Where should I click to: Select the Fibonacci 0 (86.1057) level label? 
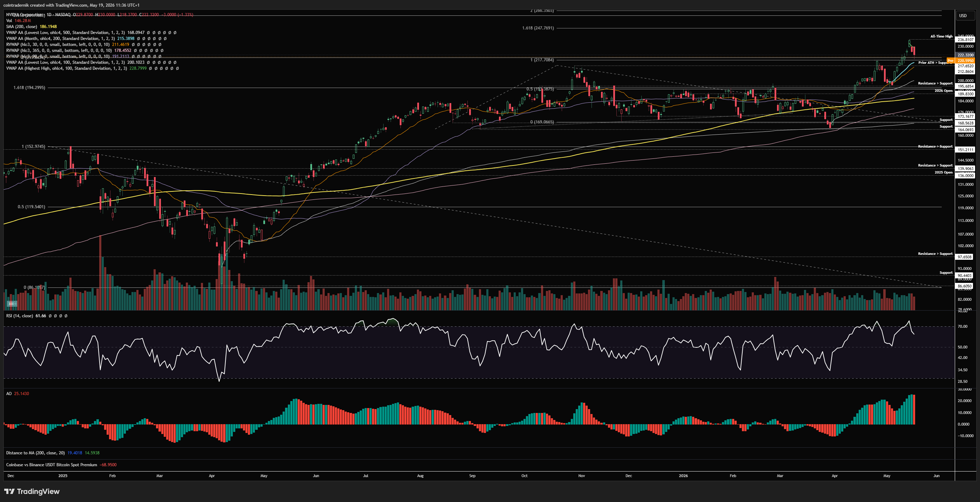[34, 287]
